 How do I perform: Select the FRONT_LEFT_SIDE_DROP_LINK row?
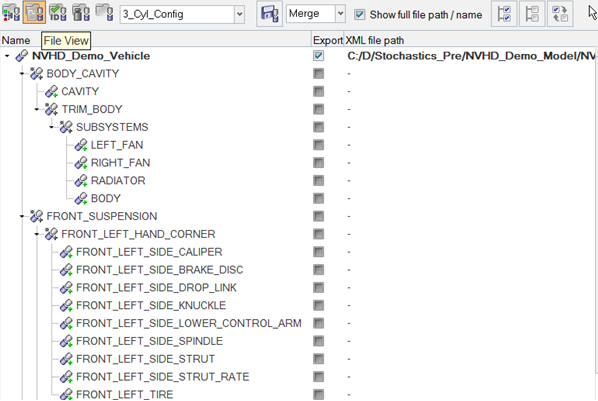click(x=156, y=288)
